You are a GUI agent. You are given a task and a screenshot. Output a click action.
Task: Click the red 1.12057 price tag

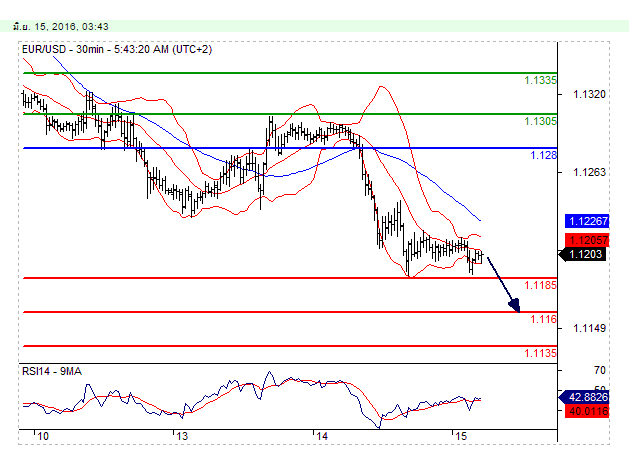coord(588,240)
